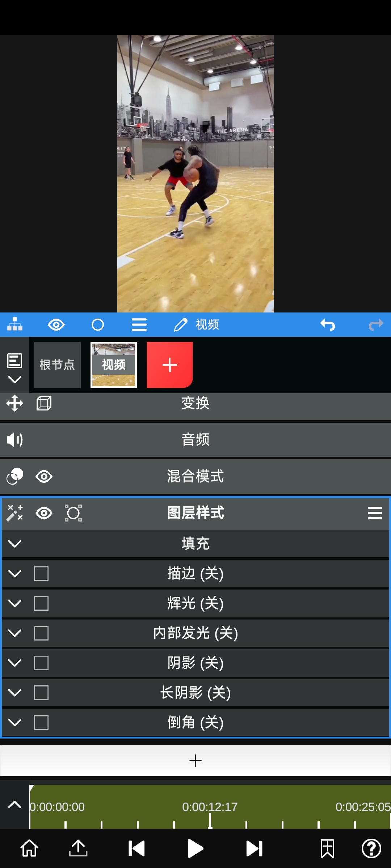This screenshot has height=868, width=391.
Task: Open the help question mark icon
Action: point(371,848)
